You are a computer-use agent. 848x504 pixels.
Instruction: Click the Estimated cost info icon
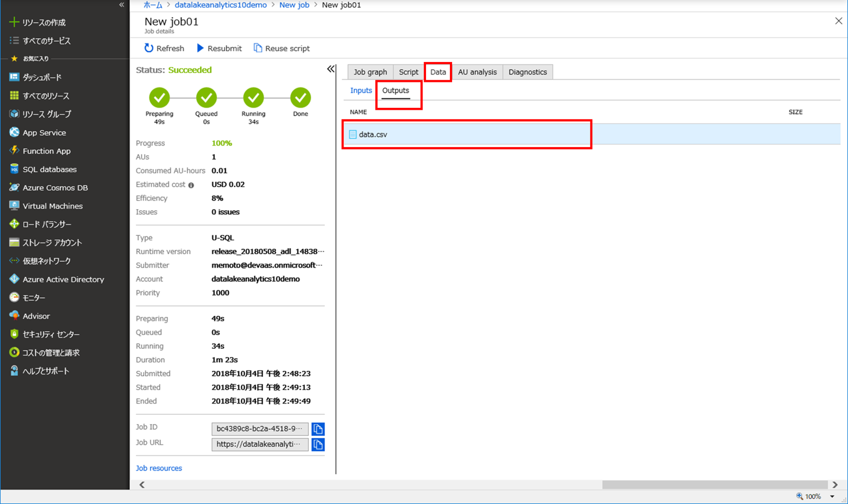(x=191, y=185)
